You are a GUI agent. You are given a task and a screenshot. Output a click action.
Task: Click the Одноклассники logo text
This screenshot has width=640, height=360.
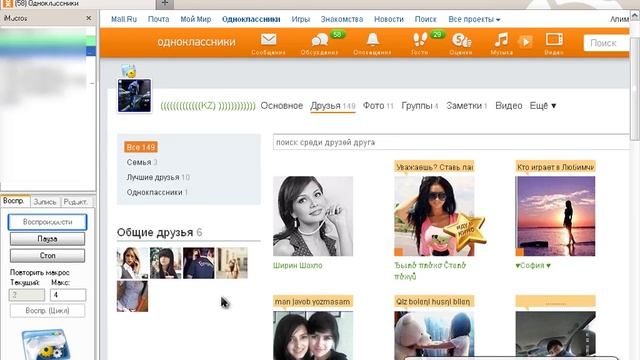[196, 42]
